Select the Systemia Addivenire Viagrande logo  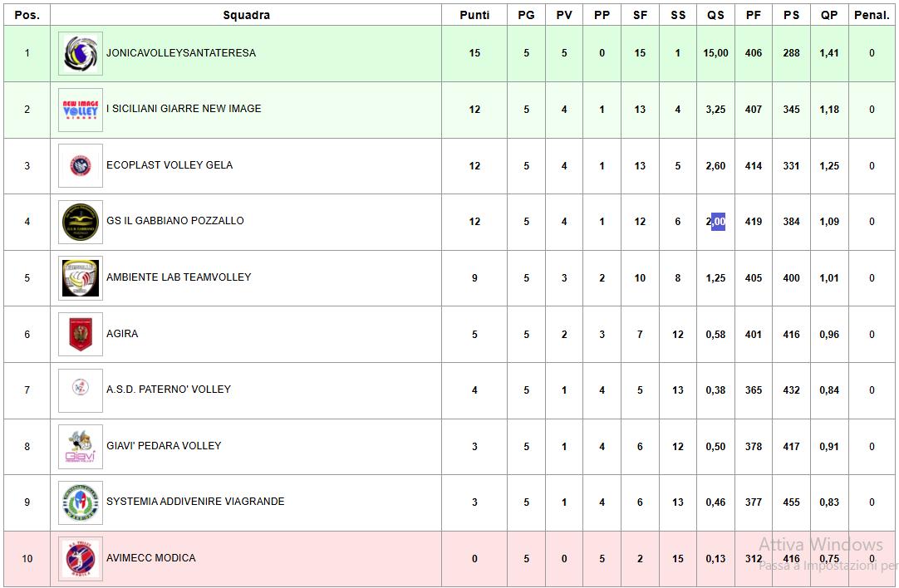[81, 502]
